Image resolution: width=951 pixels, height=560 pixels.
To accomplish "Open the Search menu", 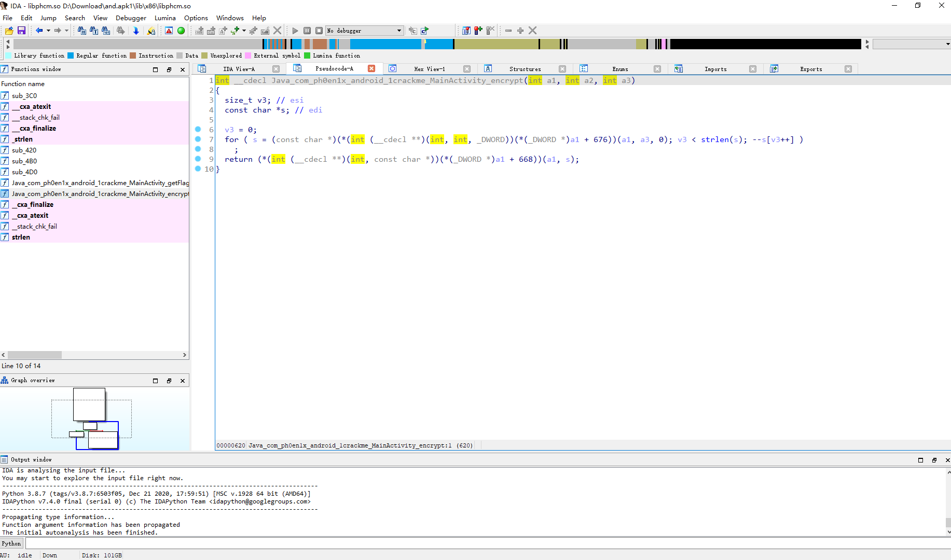I will (x=75, y=18).
